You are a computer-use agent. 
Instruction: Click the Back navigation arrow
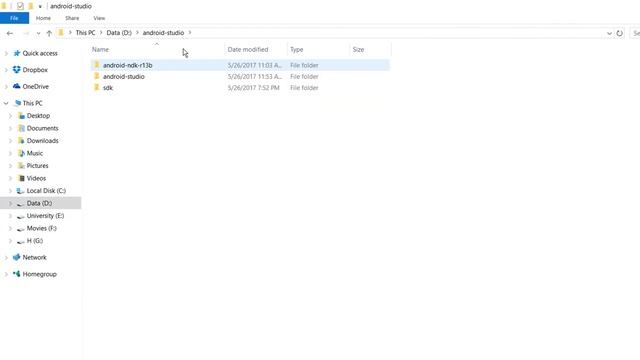click(x=10, y=33)
